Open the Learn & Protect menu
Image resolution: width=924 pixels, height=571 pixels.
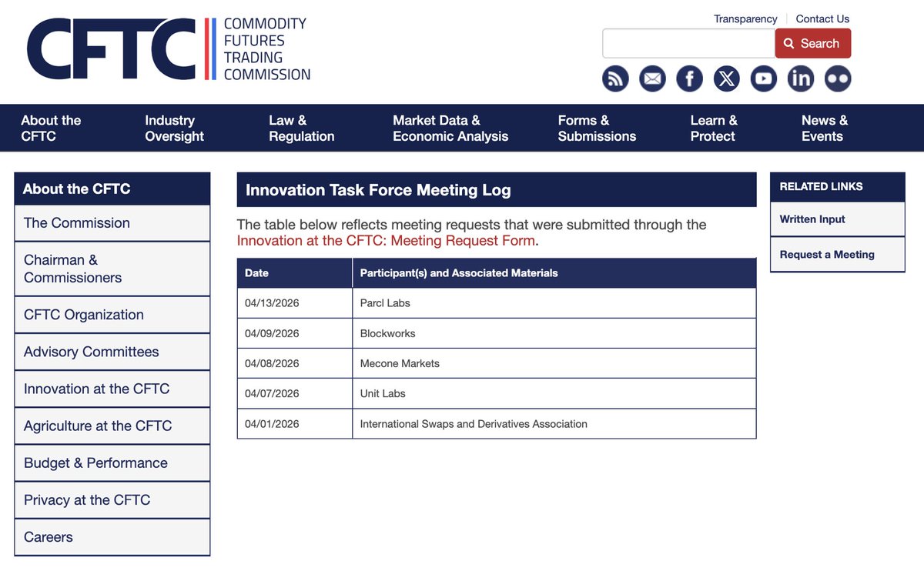[x=714, y=129]
